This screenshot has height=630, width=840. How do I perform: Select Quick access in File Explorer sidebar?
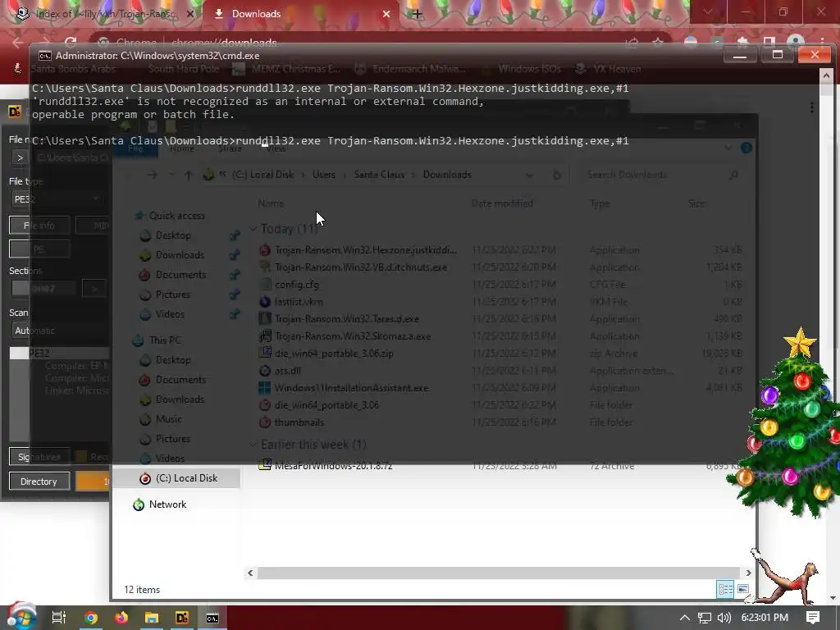click(x=177, y=216)
